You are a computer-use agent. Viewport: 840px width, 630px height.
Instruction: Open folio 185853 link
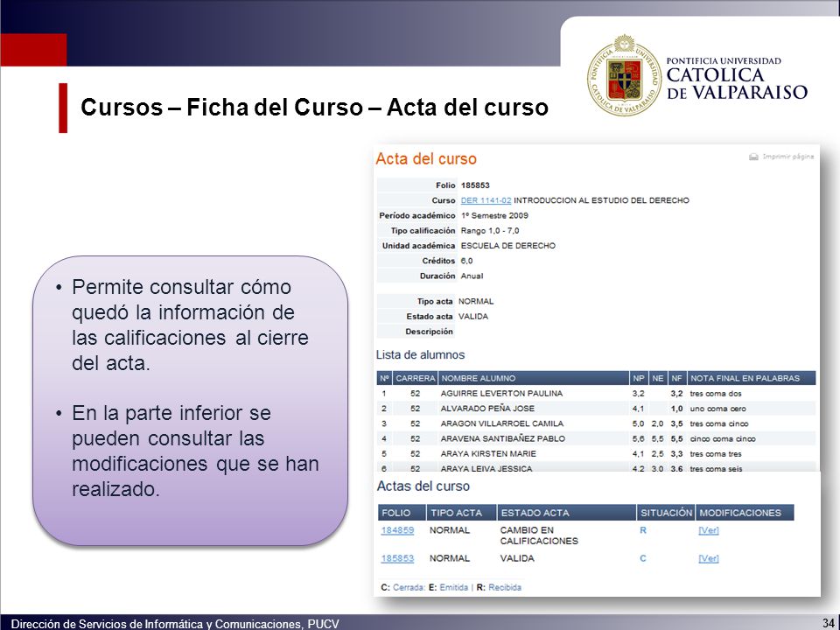click(397, 558)
